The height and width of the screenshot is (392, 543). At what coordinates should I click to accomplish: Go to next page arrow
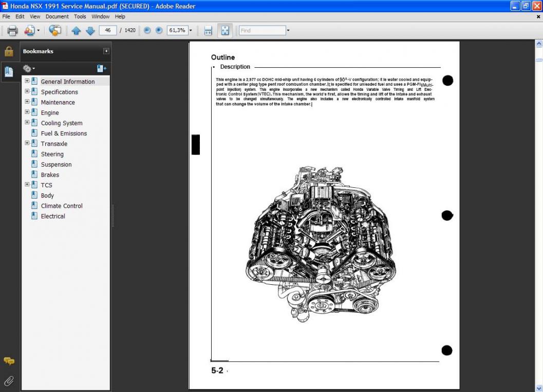(90, 31)
